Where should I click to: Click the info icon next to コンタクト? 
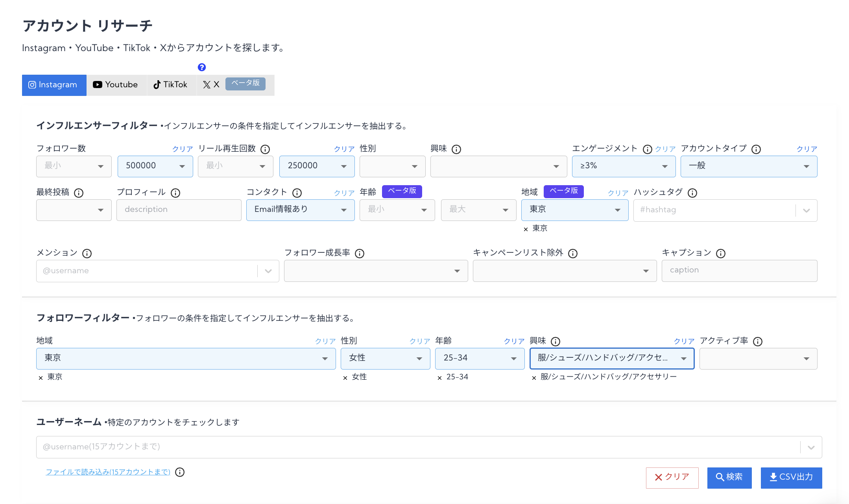[x=297, y=192]
